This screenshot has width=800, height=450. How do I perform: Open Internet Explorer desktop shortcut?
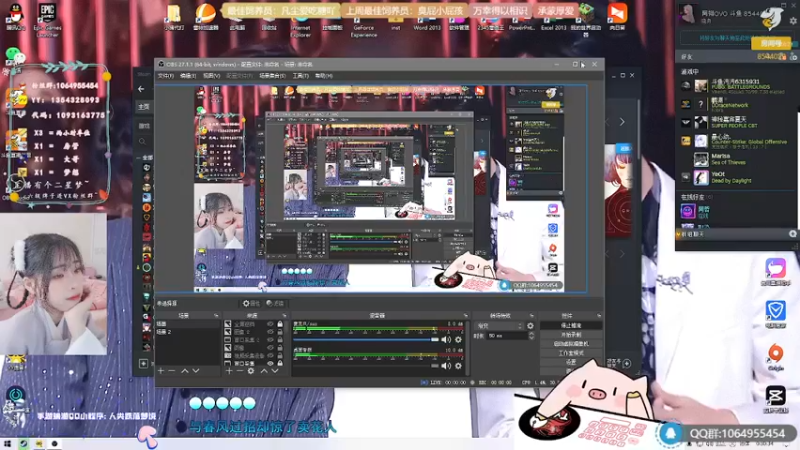click(x=300, y=26)
